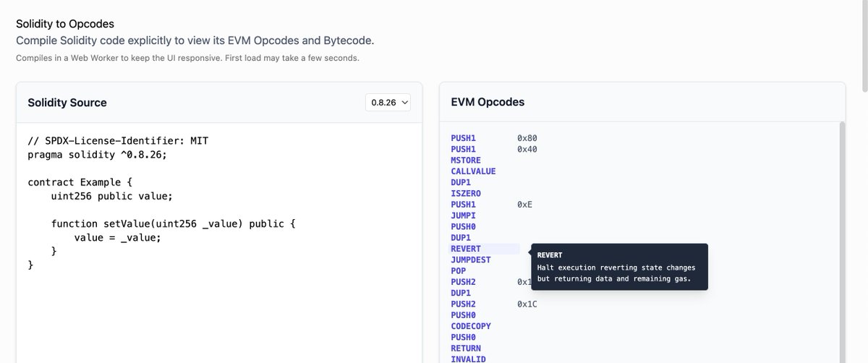The width and height of the screenshot is (868, 363).
Task: Click the 0x40 operand value
Action: tap(527, 149)
